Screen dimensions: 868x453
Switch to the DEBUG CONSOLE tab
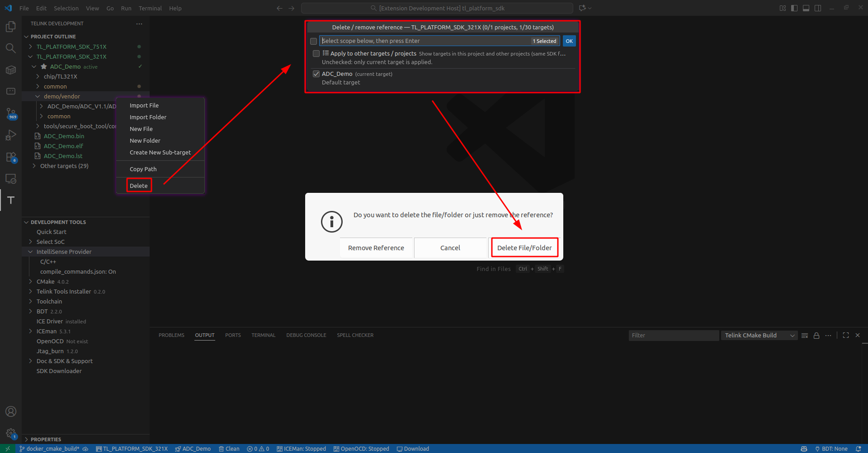click(306, 335)
